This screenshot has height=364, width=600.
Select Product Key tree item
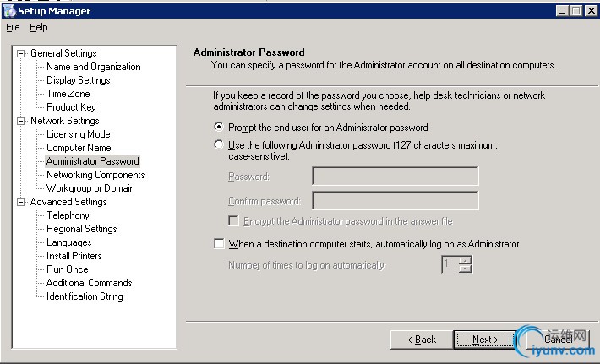(71, 107)
